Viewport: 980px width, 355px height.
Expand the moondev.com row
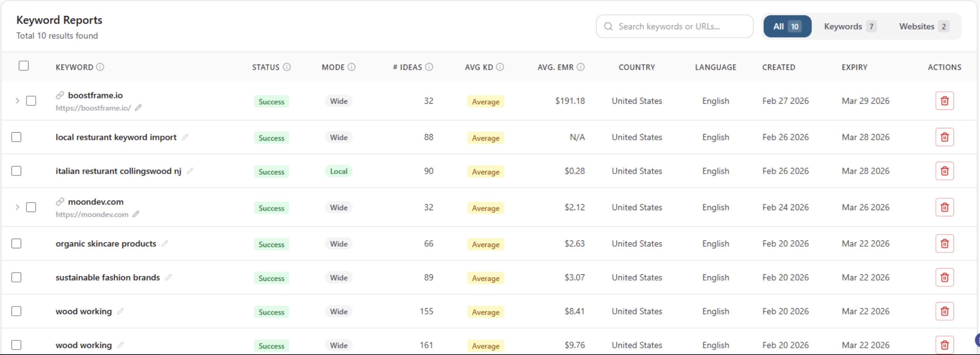[x=17, y=207]
